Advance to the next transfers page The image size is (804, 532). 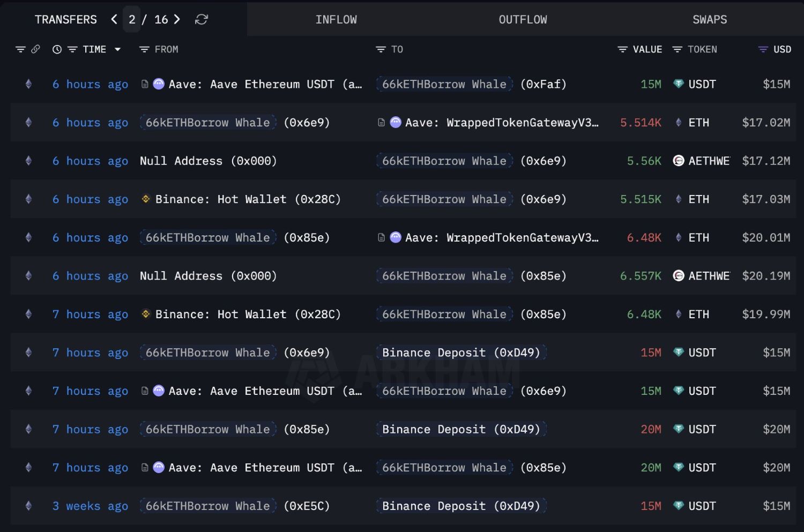click(177, 19)
